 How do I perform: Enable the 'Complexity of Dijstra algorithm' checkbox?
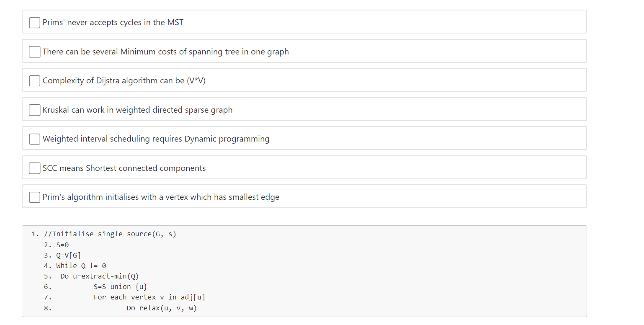34,81
